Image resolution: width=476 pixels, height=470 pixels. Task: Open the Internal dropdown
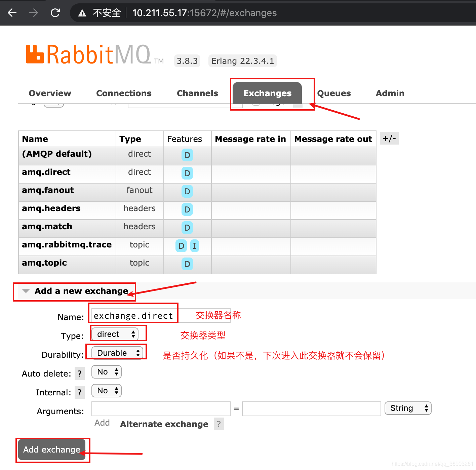(106, 391)
